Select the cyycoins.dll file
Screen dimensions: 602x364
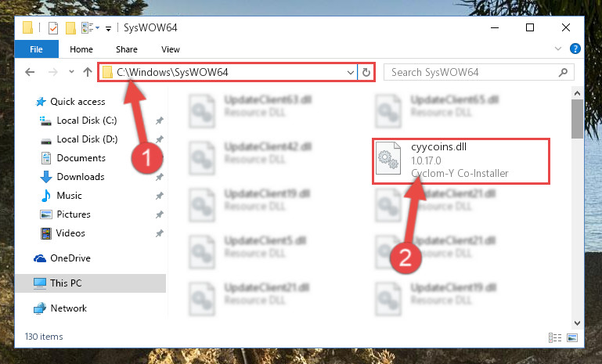coord(461,161)
